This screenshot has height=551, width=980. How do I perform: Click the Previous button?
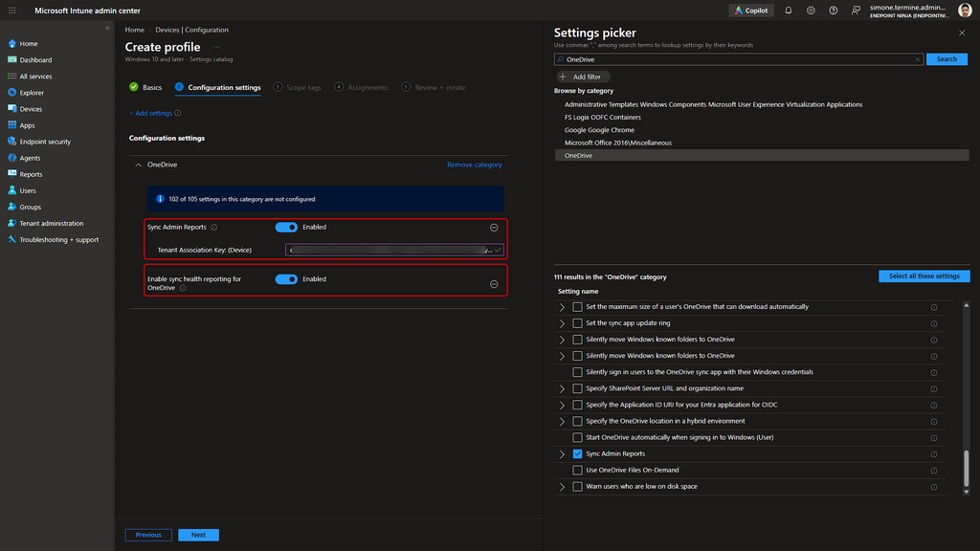click(148, 535)
